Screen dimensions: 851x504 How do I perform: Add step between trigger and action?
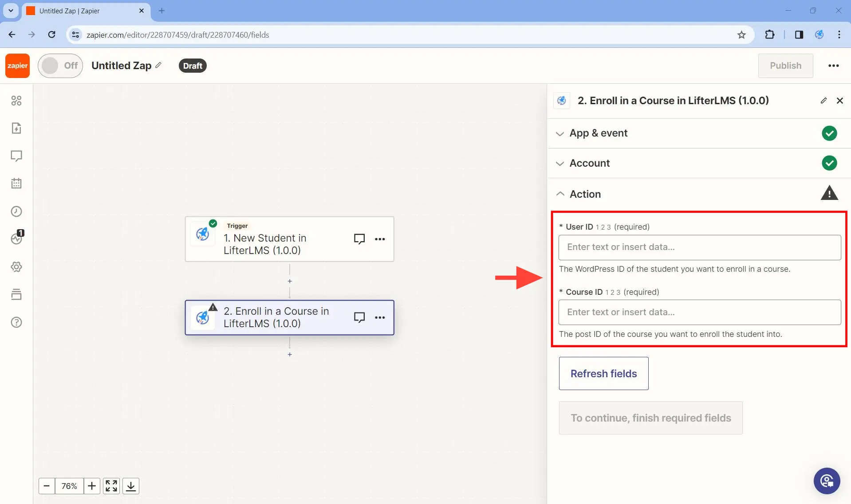290,281
